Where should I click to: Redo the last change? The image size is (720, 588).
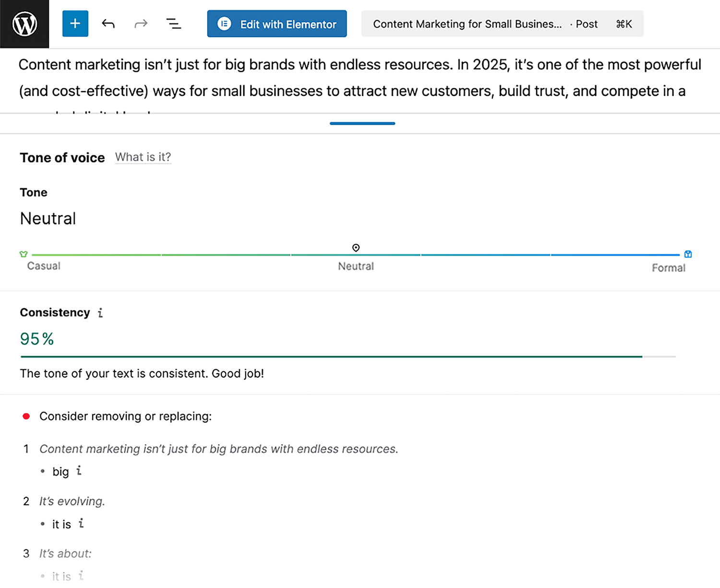[141, 24]
